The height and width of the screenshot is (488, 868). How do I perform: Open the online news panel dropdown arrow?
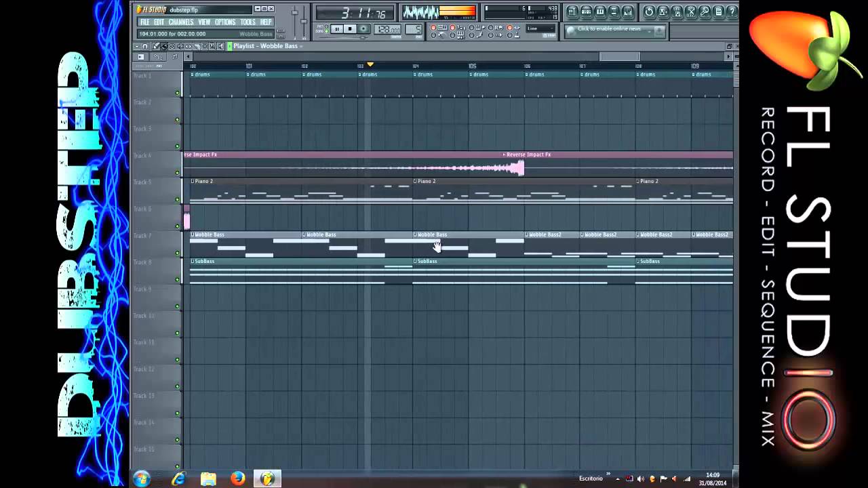tap(649, 30)
